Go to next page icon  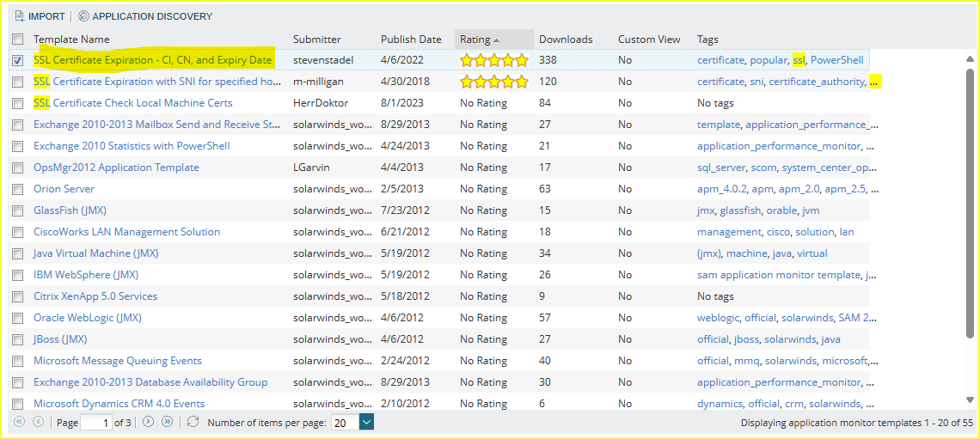148,422
